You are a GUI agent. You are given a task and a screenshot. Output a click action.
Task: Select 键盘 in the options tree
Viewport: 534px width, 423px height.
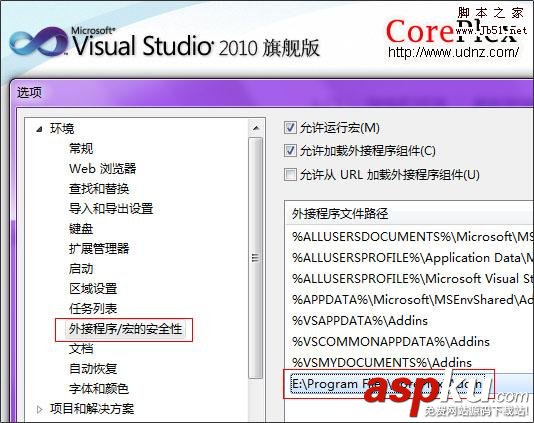81,229
